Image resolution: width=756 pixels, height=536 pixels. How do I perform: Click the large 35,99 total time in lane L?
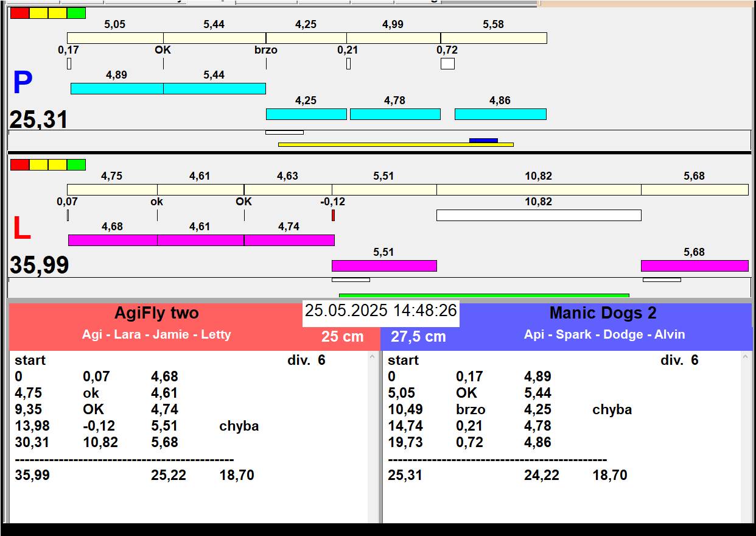[39, 265]
